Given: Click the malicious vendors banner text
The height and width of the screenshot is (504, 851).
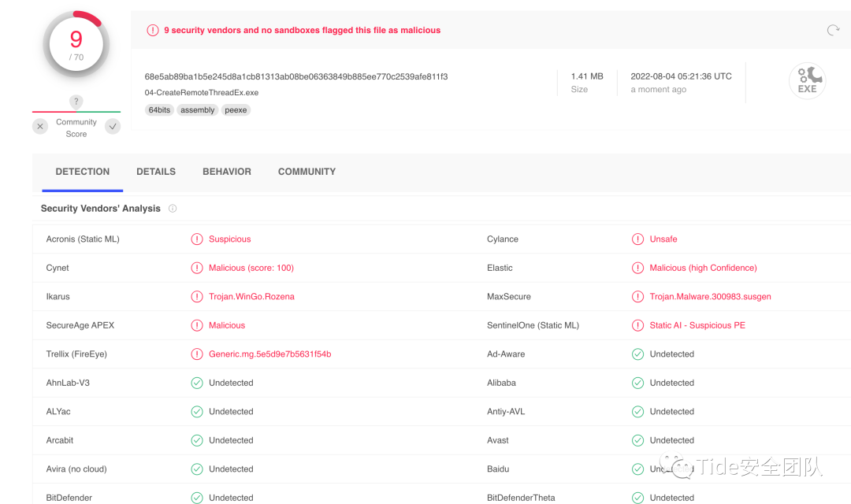Looking at the screenshot, I should click(x=303, y=31).
